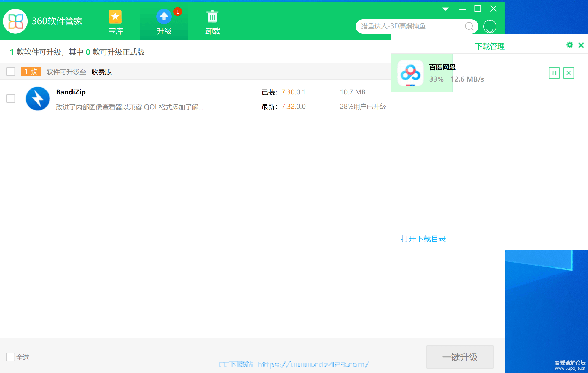This screenshot has height=373, width=588.
Task: Click the 收费版 label
Action: pyautogui.click(x=102, y=72)
